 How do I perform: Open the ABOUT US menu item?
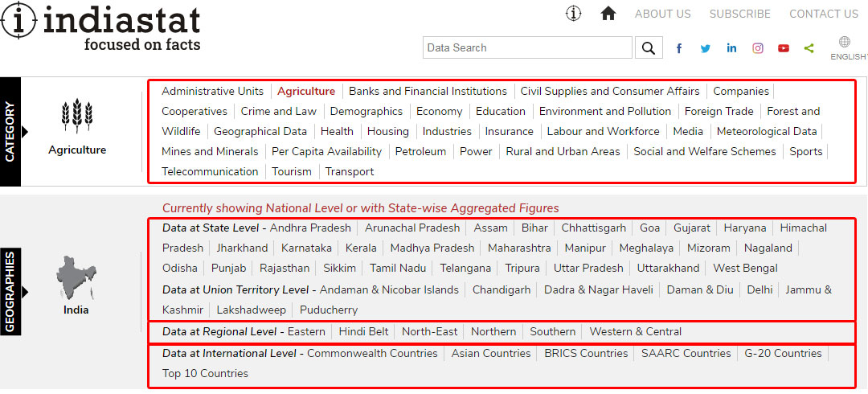(x=662, y=14)
